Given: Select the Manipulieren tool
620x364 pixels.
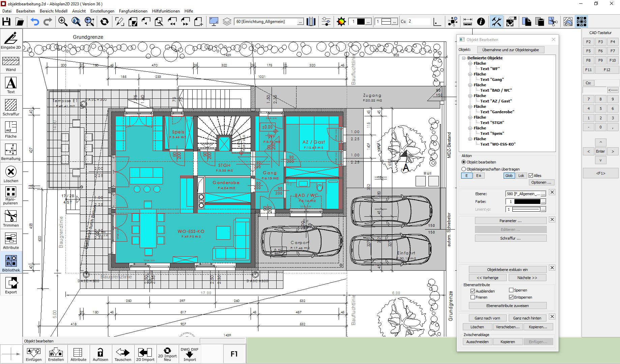Looking at the screenshot, I should coord(11,196).
